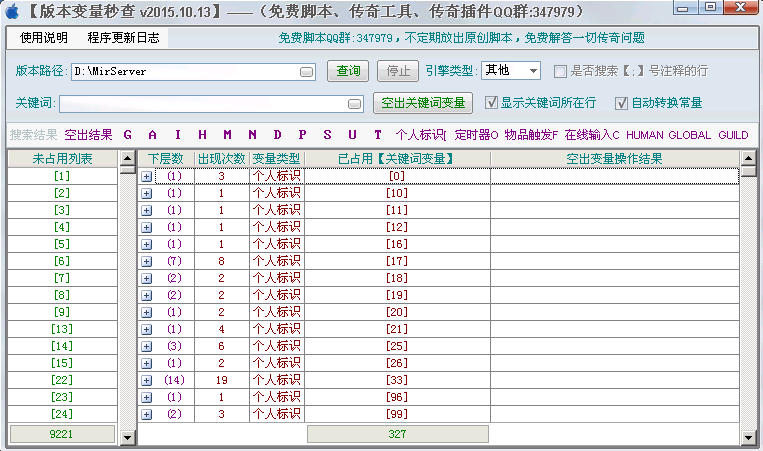The width and height of the screenshot is (763, 451).
Task: Open the 程序更新日志 menu
Action: (x=123, y=38)
